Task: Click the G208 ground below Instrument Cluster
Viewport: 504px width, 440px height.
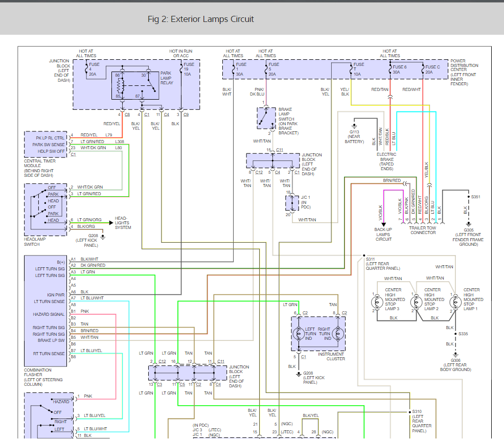Action: click(299, 375)
